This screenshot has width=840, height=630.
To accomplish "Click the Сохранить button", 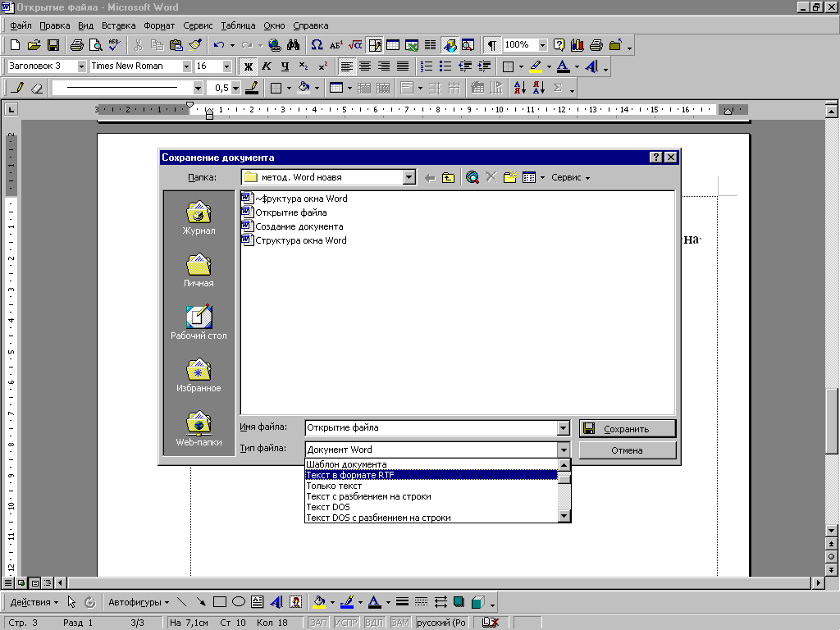I will tap(628, 428).
